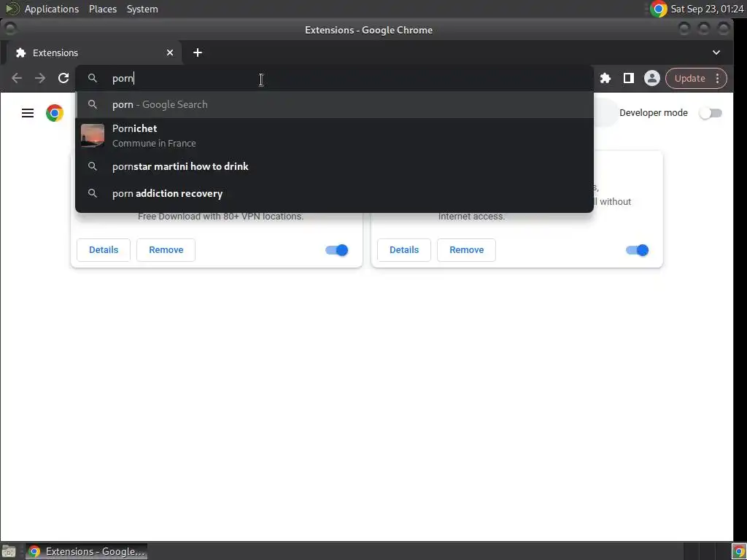Screen dimensions: 747x560
Task: Click the Applications menu logo icon
Action: [12, 9]
